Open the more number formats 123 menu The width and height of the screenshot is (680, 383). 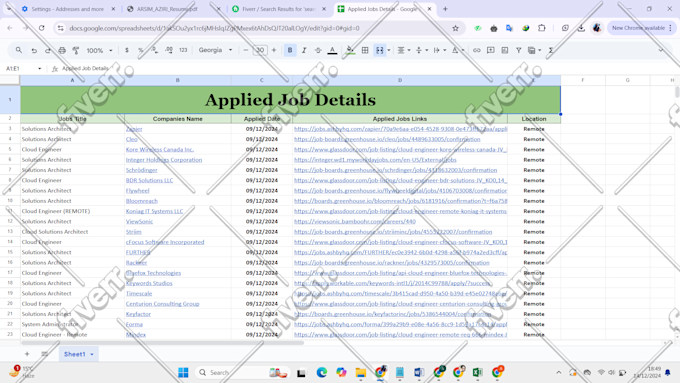pyautogui.click(x=183, y=50)
